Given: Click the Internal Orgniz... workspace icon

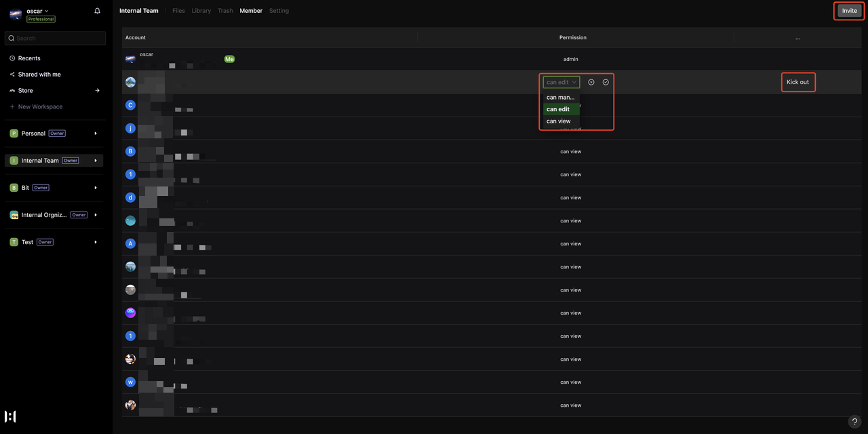Looking at the screenshot, I should click(x=14, y=215).
